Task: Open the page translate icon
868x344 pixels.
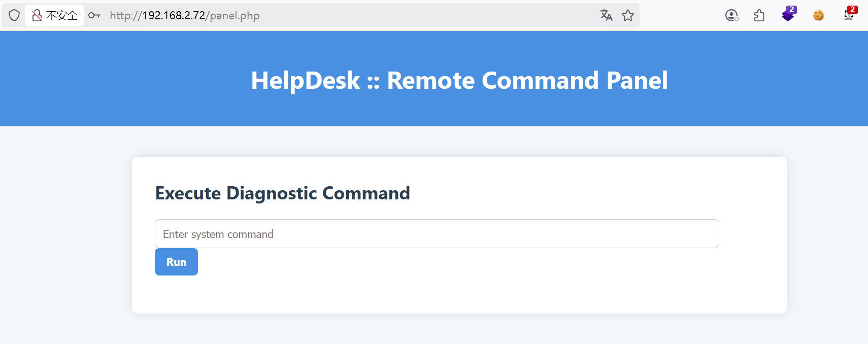Action: pyautogui.click(x=606, y=15)
